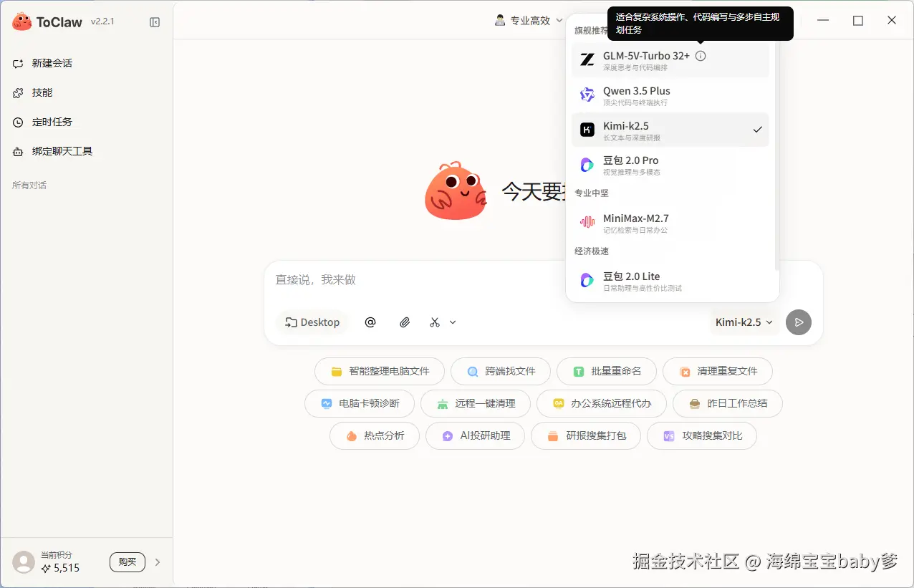Expand the 专业高效 mode dropdown
This screenshot has width=914, height=588.
[x=529, y=21]
